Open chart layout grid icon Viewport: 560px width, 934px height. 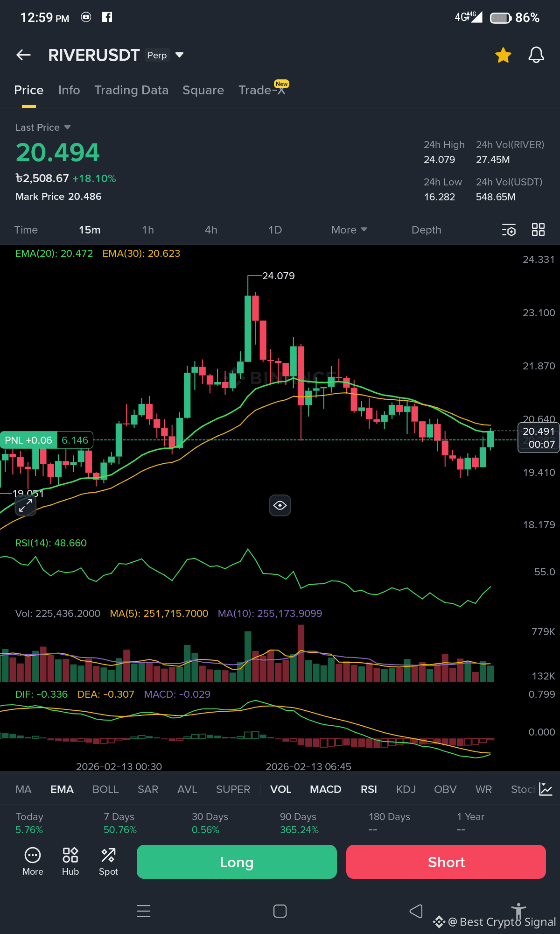pos(538,229)
